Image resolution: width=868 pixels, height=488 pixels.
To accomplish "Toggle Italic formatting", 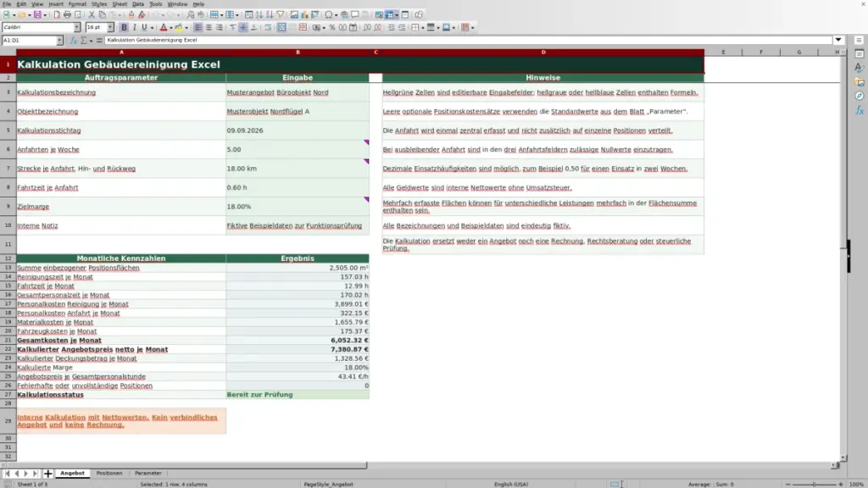I will click(x=134, y=28).
